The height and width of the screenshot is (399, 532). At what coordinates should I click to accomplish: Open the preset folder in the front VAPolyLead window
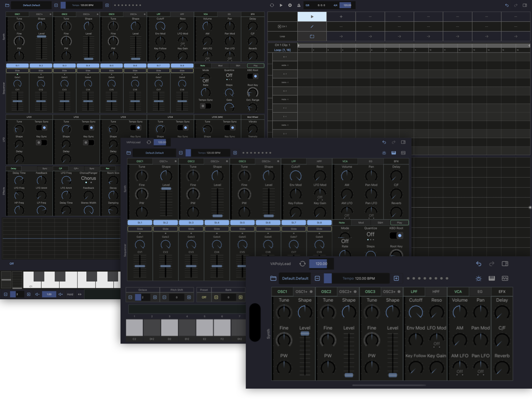coord(273,278)
